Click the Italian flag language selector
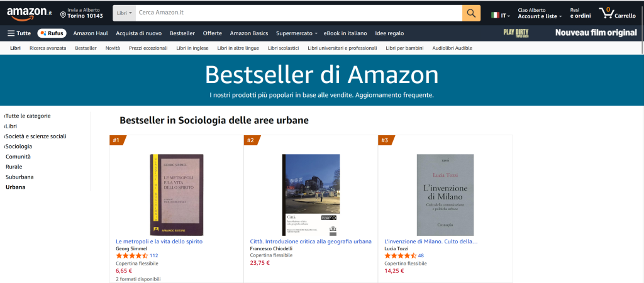 point(500,16)
